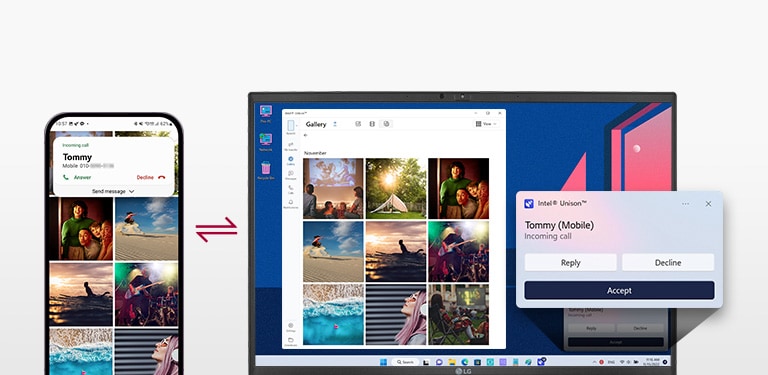Screen dimensions: 768x375
Task: Tap Answer on the phone call popup
Action: [77, 177]
